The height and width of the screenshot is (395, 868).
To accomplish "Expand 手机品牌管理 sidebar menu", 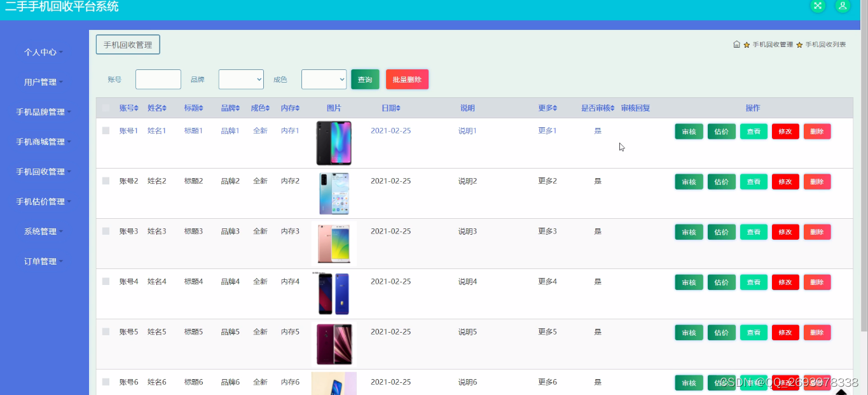I will click(43, 112).
